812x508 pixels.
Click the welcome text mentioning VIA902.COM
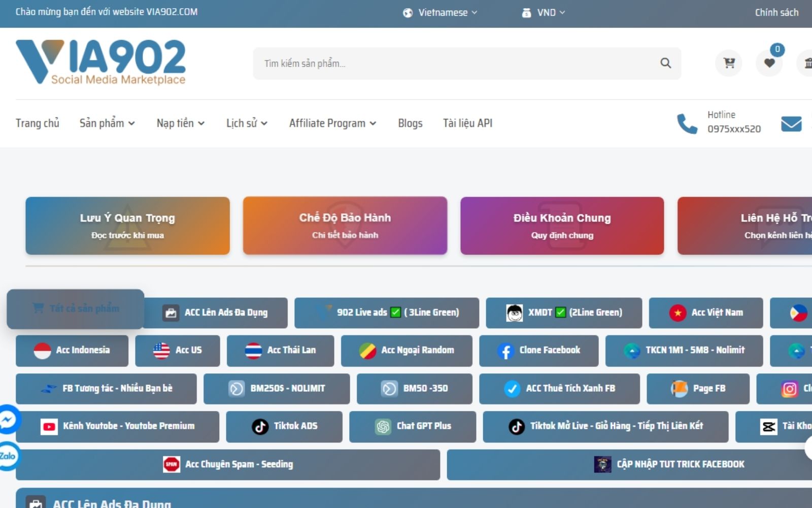107,12
